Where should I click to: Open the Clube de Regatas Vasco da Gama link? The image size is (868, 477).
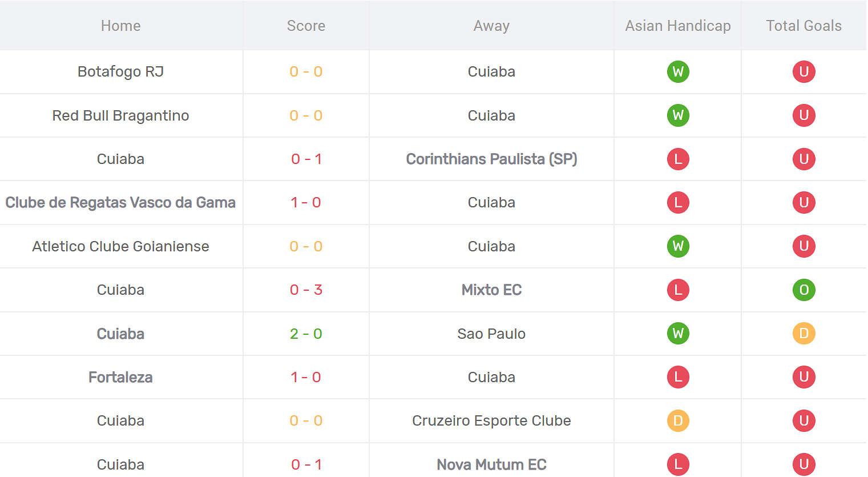point(120,202)
